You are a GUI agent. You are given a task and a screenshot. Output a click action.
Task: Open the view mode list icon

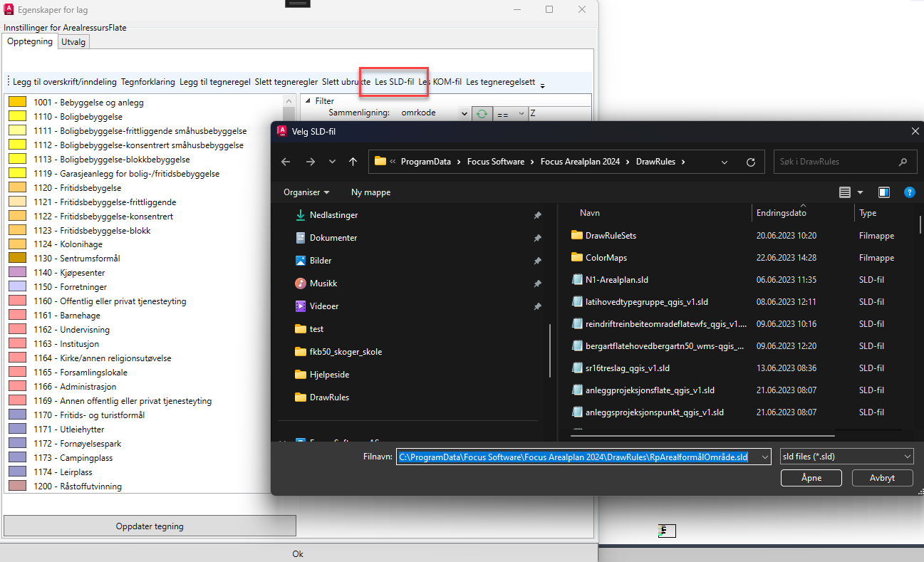[x=845, y=192]
